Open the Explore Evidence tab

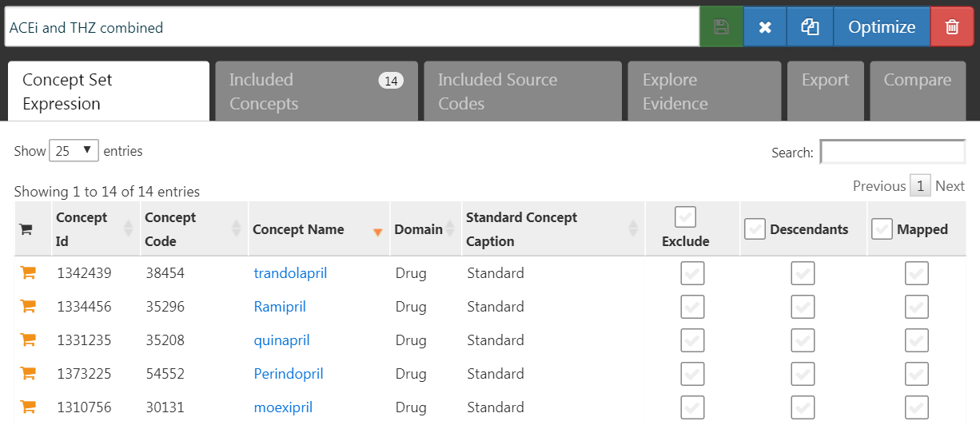704,91
